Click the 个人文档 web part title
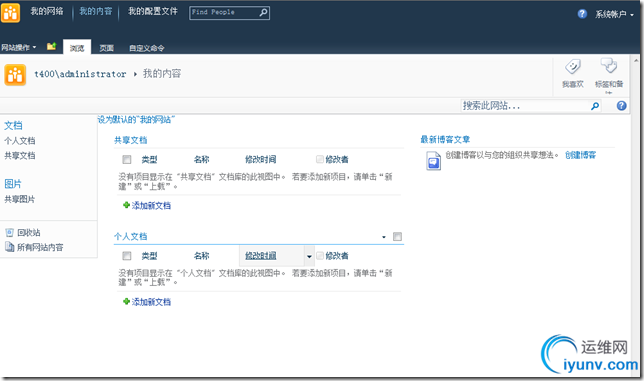 131,236
